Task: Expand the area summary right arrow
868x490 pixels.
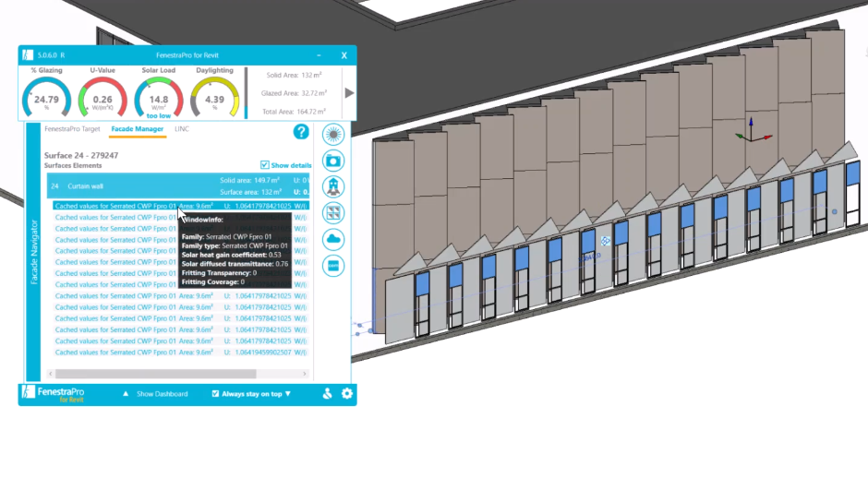Action: coord(349,93)
